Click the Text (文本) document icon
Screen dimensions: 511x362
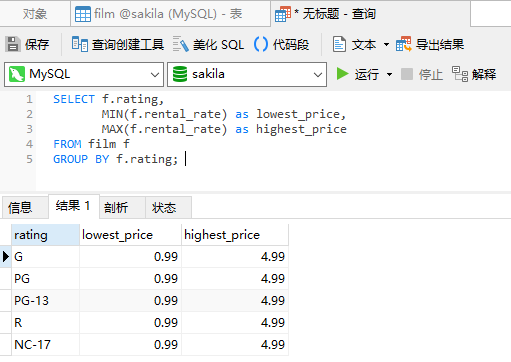[339, 44]
